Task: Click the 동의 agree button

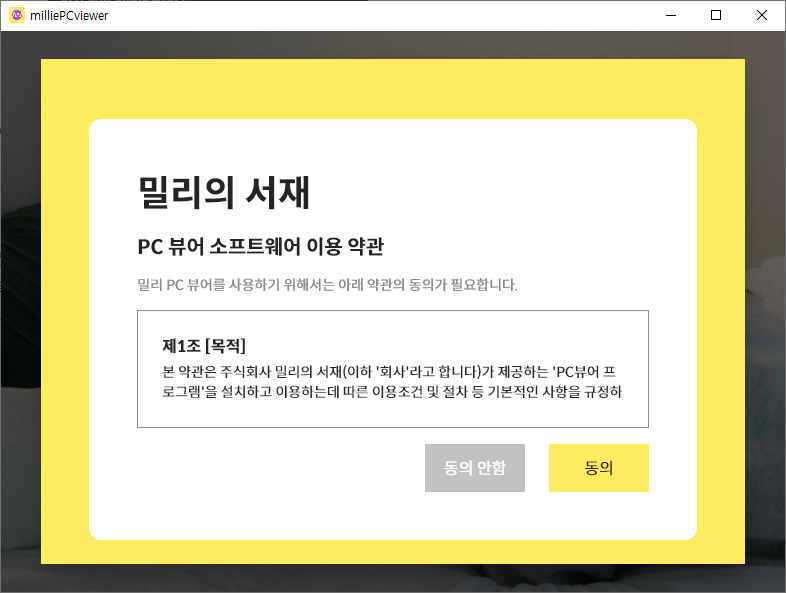Action: click(x=599, y=468)
